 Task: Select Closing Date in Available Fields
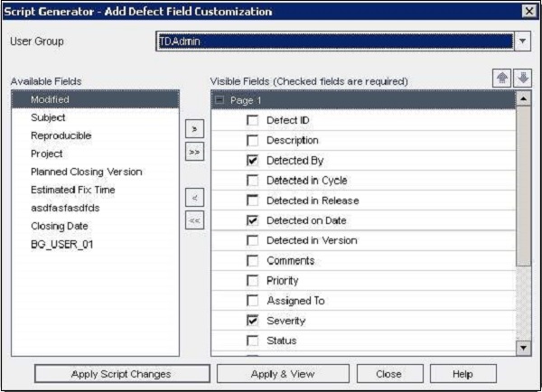(59, 226)
